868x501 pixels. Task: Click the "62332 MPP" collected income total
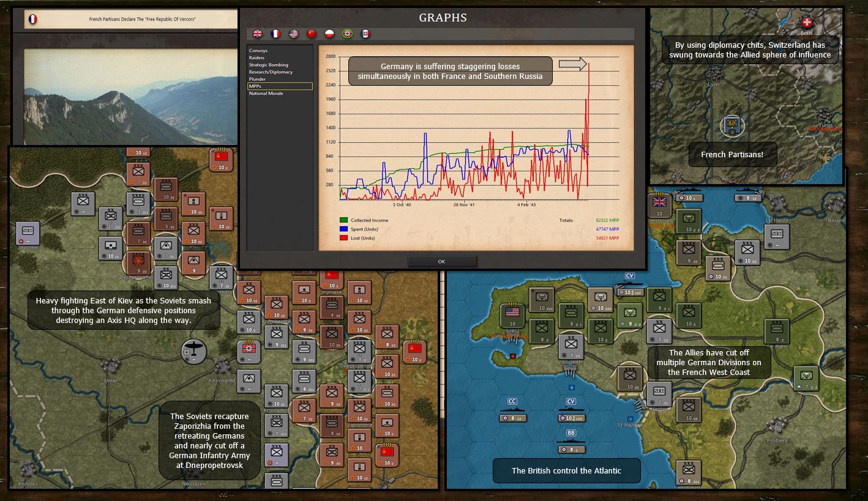[x=607, y=220]
